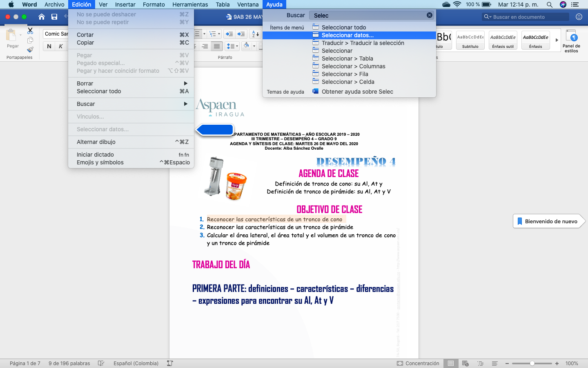The height and width of the screenshot is (368, 588).
Task: Click 'Emojis y símbolos' menu entry
Action: click(131, 162)
